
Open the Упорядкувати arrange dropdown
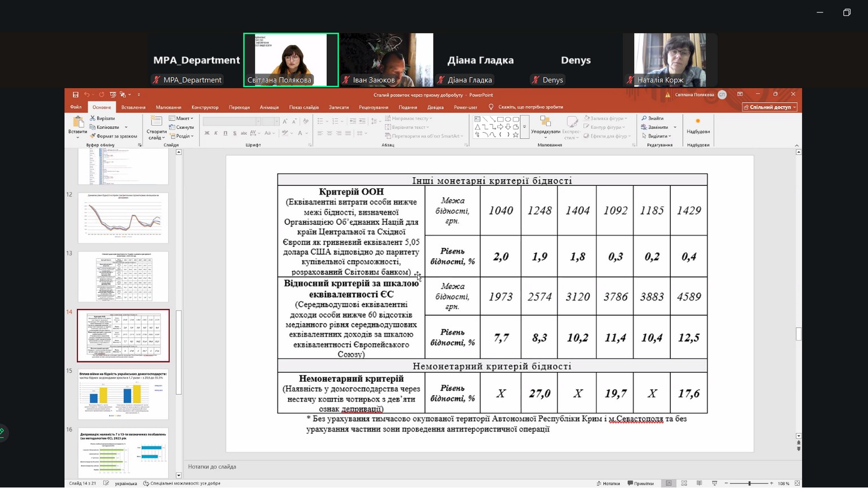[545, 128]
